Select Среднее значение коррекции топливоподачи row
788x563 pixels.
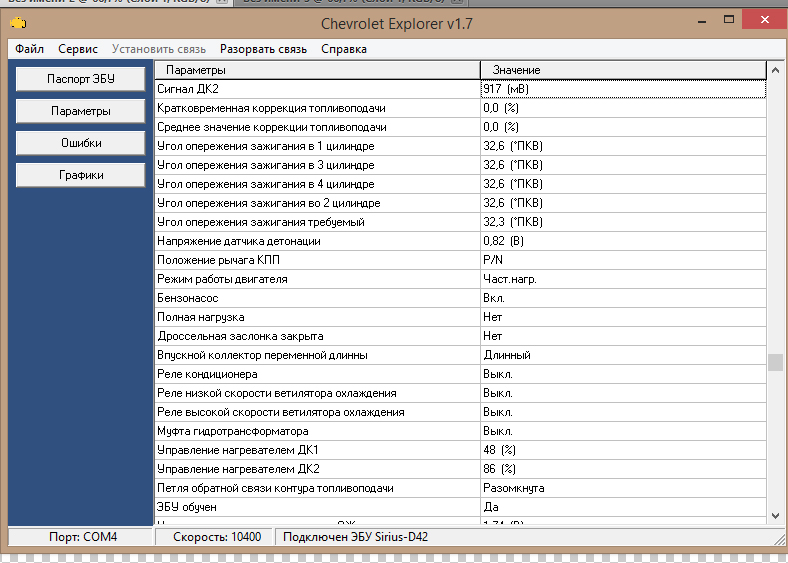point(460,127)
